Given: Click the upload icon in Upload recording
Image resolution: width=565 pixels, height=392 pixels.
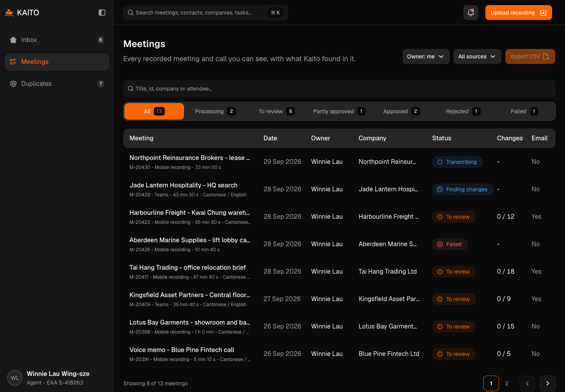Looking at the screenshot, I should pyautogui.click(x=543, y=13).
